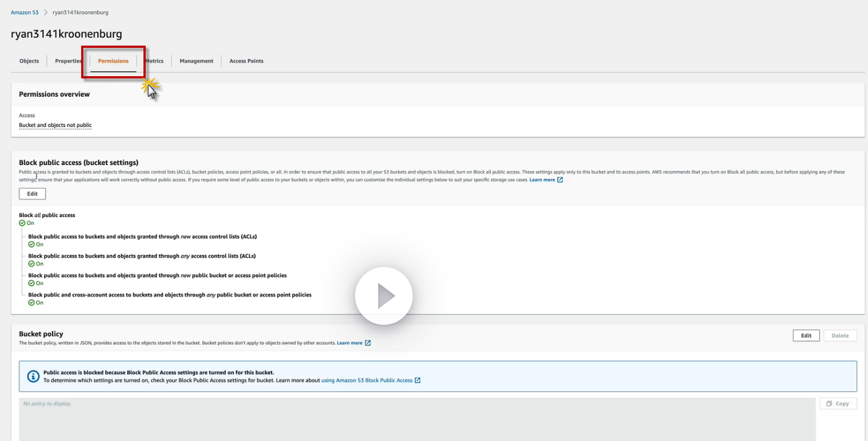Click the On check icon for any access control lists
Screen dimensions: 868x441
coord(32,264)
